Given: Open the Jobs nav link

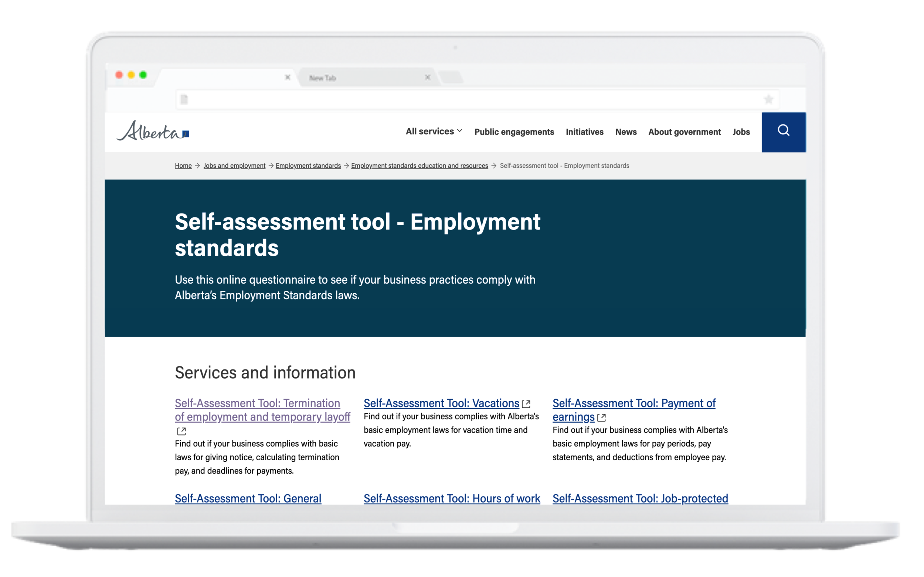Looking at the screenshot, I should pos(741,132).
